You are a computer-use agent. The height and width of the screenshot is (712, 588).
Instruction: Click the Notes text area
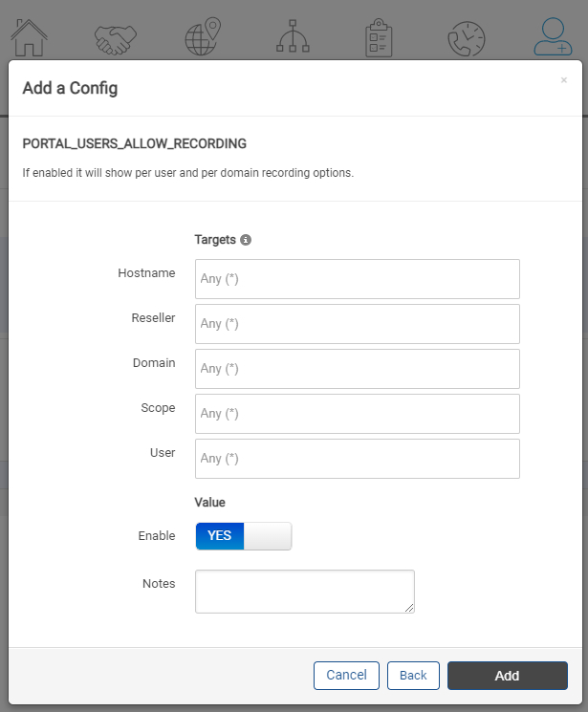tap(304, 592)
